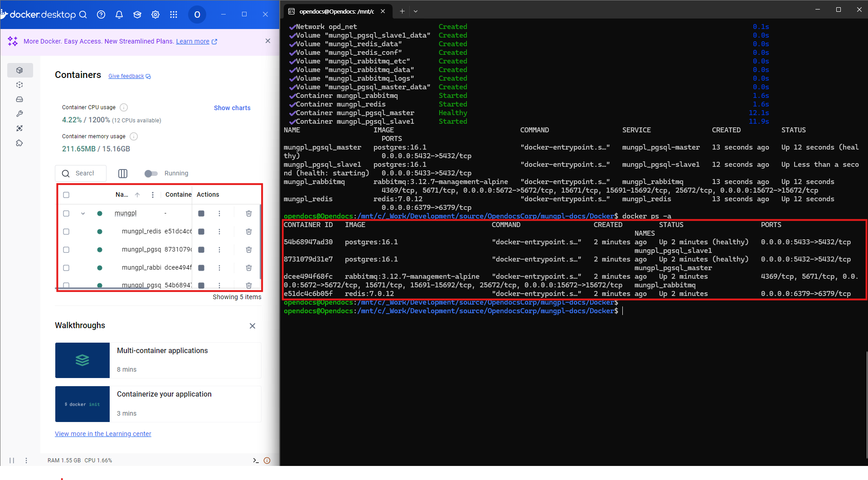This screenshot has height=480, width=868.
Task: Check the mungpl_redis row checkbox
Action: [66, 232]
